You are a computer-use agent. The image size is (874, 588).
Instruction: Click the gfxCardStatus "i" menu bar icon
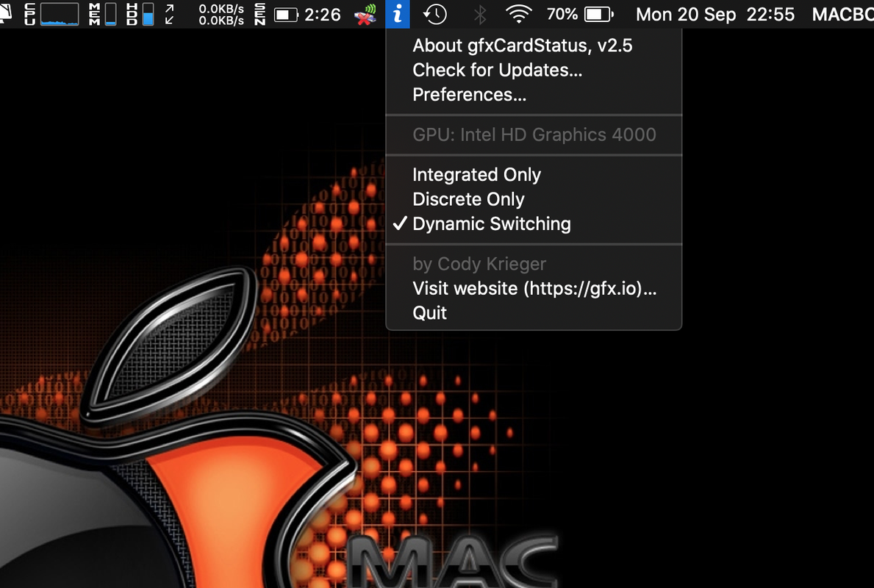pos(398,14)
